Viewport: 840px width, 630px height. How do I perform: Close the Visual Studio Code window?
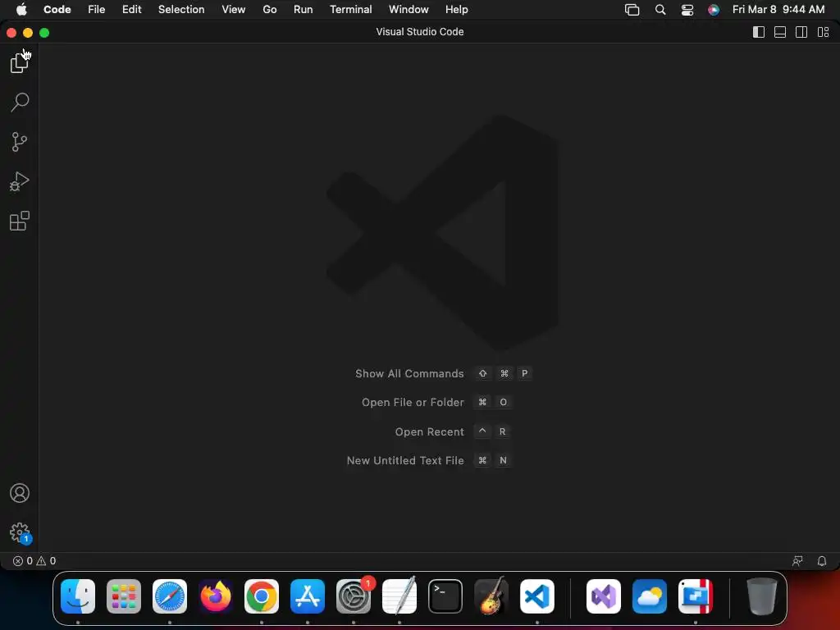(x=11, y=33)
